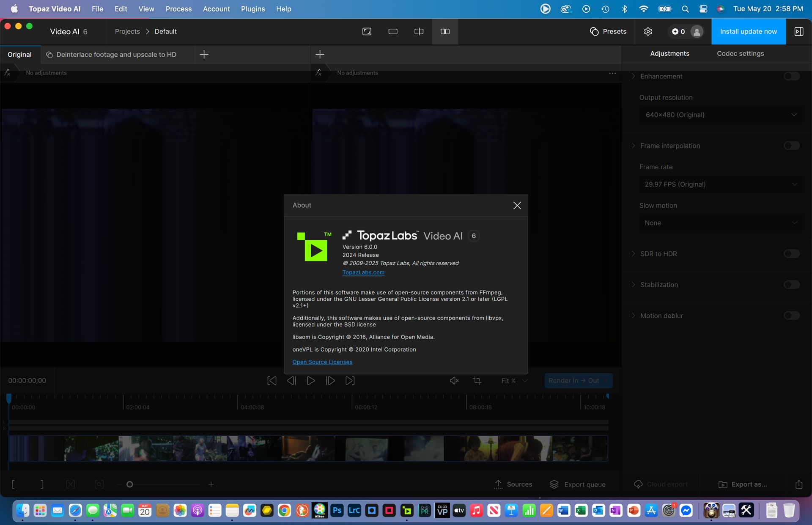Turn on Frame interpolation switch
812x525 pixels.
point(791,146)
